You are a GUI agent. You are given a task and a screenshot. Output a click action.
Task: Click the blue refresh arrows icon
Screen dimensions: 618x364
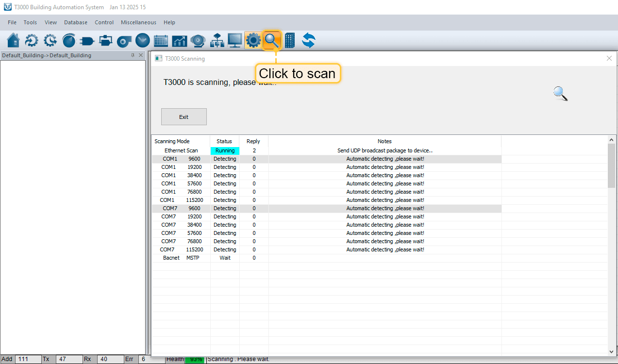click(309, 40)
